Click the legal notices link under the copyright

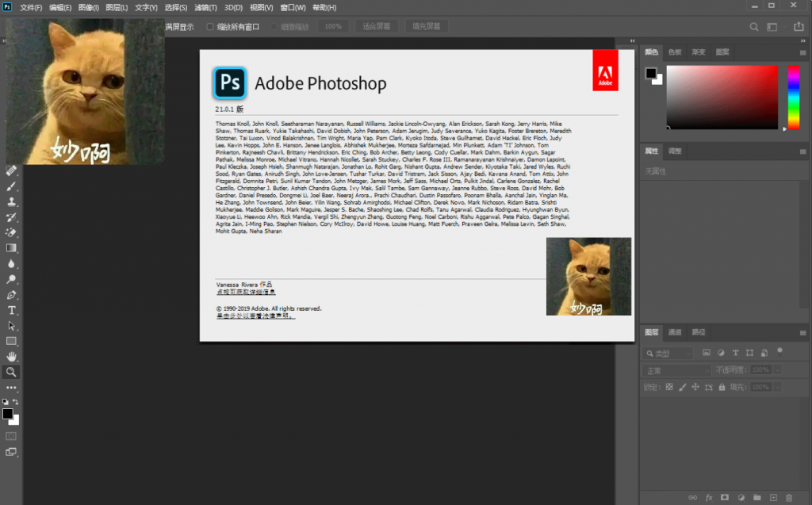(256, 316)
